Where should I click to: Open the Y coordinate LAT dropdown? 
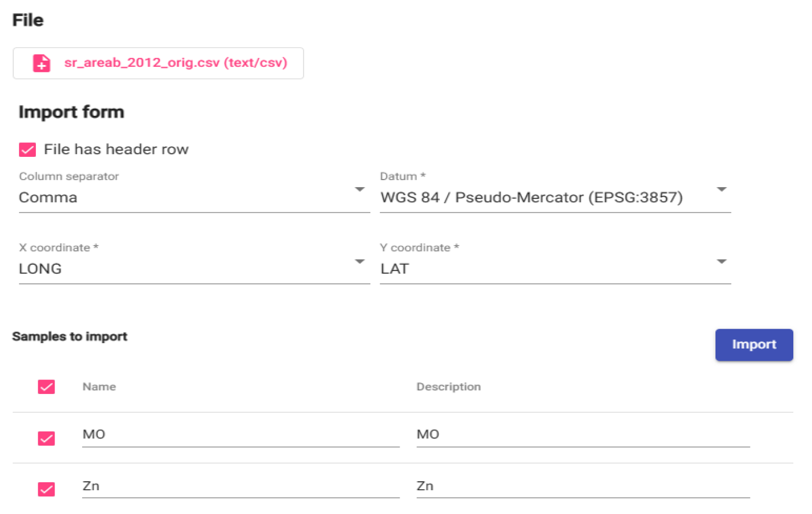555,268
